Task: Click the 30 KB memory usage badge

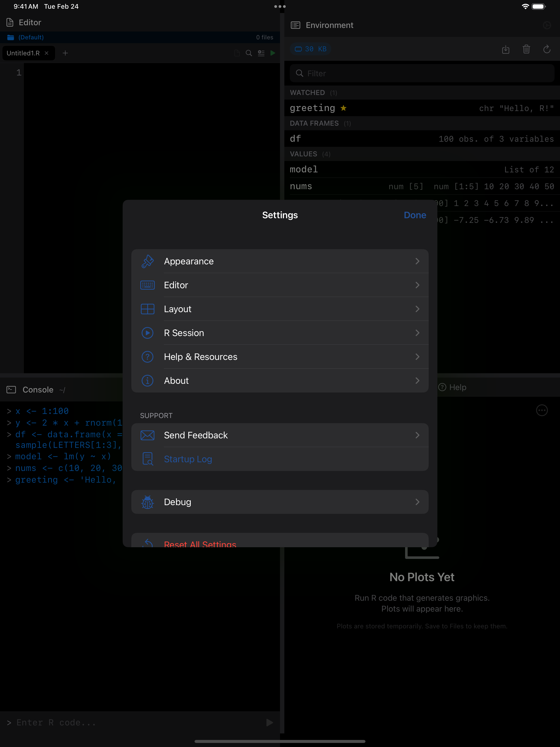Action: click(x=310, y=49)
